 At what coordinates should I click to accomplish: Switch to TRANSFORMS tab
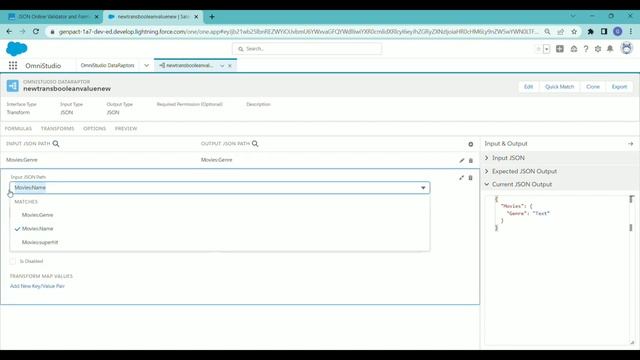(x=58, y=129)
